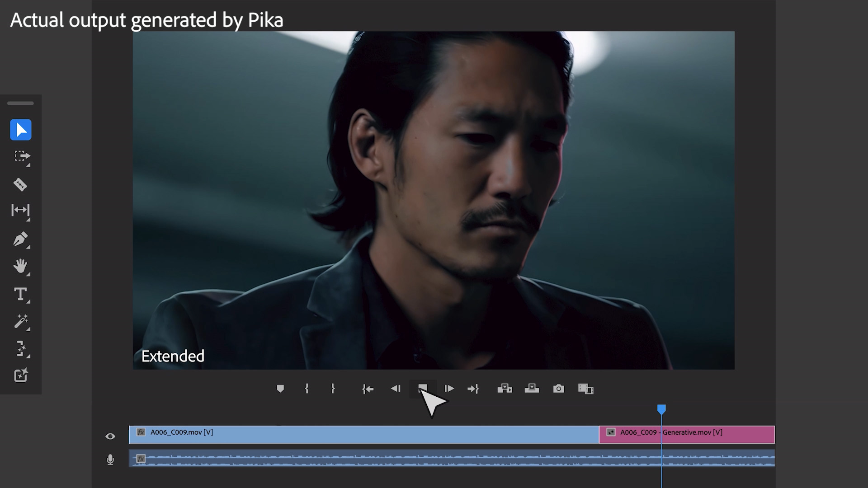Select the Hand tool
The image size is (868, 488).
coord(20,266)
